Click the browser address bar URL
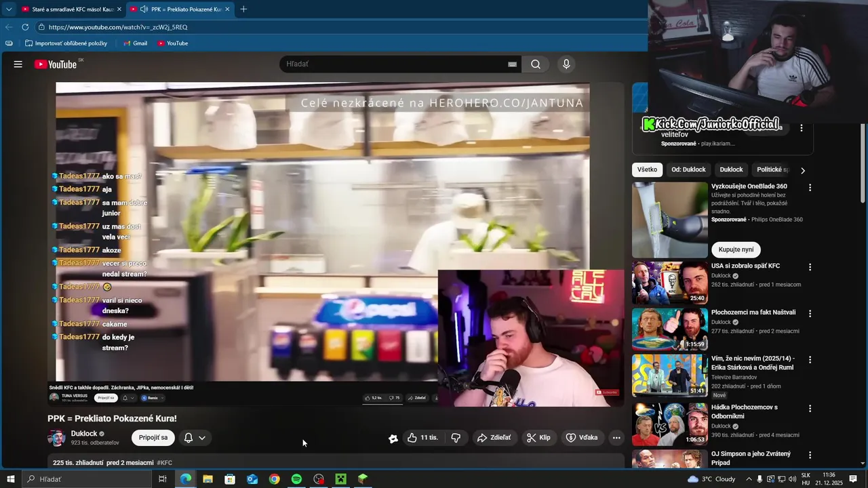This screenshot has width=868, height=488. coord(118,27)
